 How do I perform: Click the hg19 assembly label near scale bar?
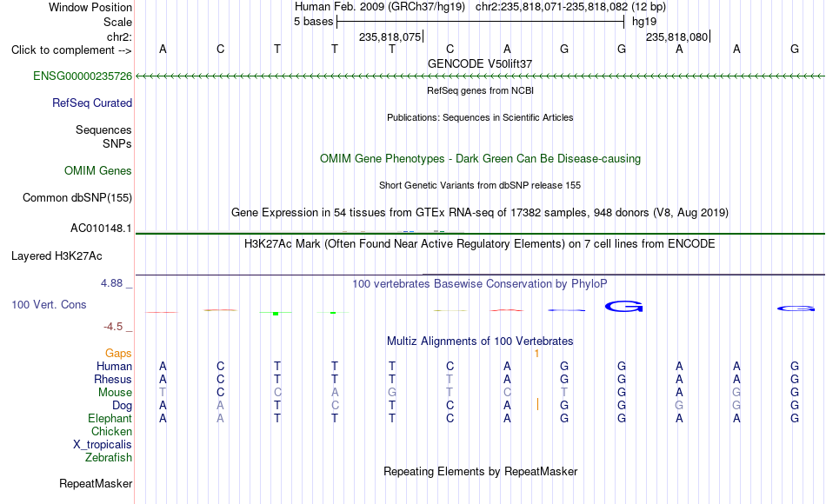[644, 22]
